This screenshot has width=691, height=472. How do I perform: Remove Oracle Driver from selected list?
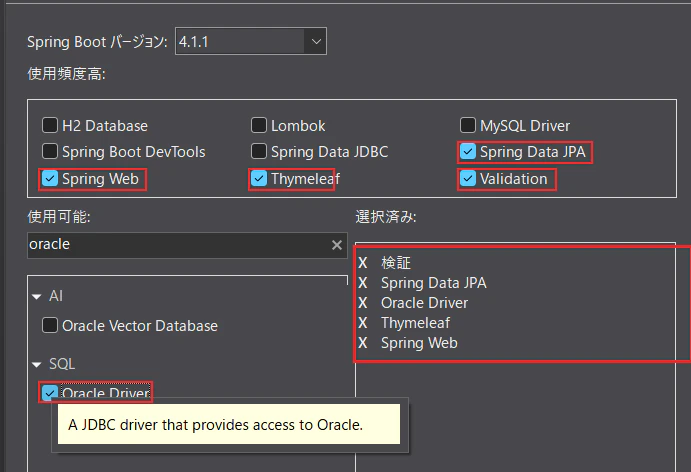pyautogui.click(x=363, y=303)
